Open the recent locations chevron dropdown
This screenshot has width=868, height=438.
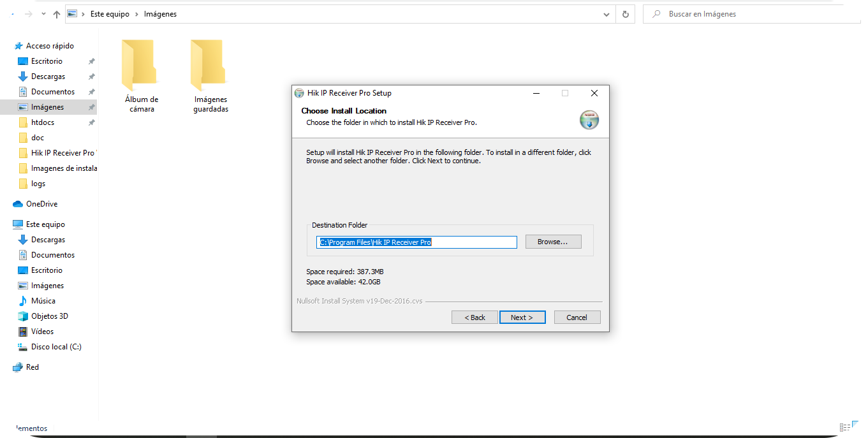(x=43, y=14)
